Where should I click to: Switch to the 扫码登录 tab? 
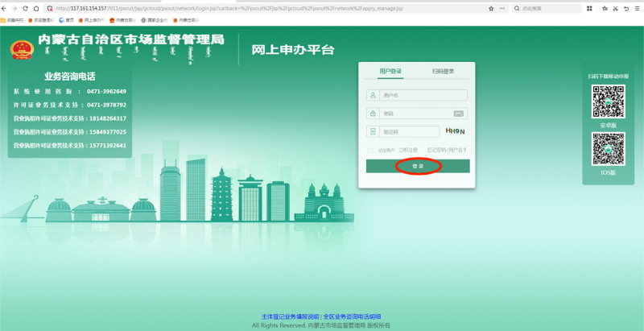click(443, 72)
